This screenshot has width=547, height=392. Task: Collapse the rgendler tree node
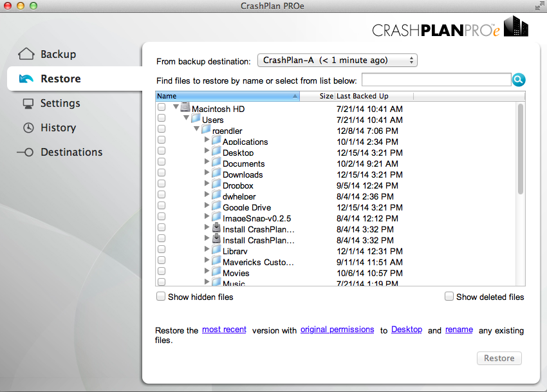coord(197,129)
